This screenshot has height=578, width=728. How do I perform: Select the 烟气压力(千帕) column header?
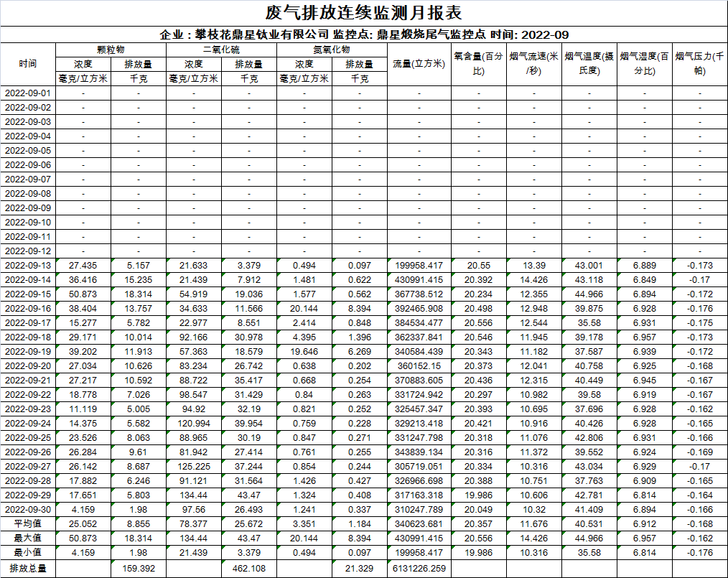pyautogui.click(x=699, y=64)
